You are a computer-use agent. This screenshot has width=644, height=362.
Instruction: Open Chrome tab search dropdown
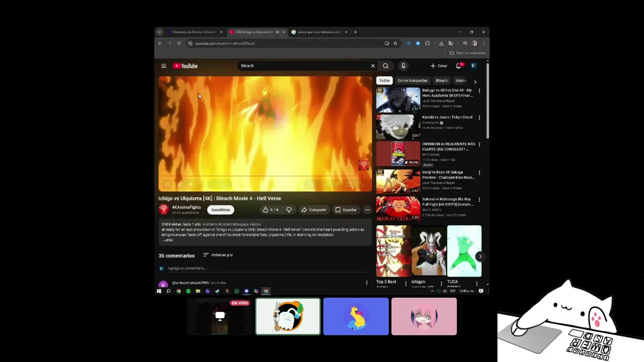pos(159,32)
